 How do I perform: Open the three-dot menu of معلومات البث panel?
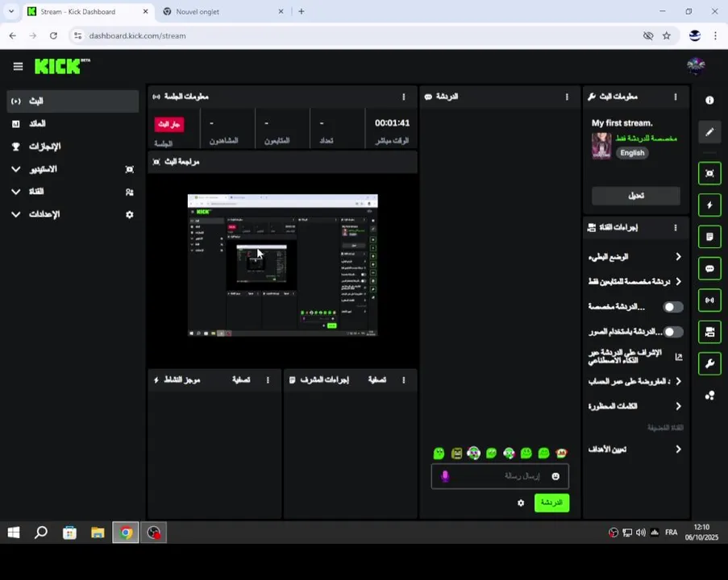[x=675, y=97]
